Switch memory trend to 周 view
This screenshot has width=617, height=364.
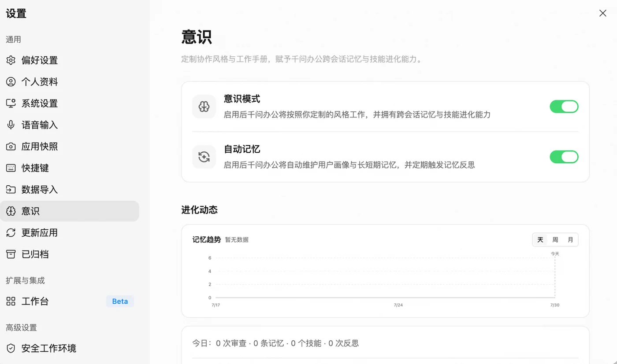tap(555, 240)
